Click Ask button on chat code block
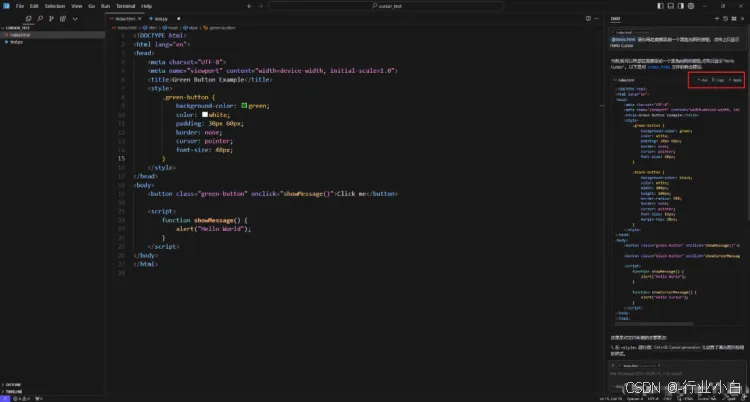 pyautogui.click(x=702, y=80)
